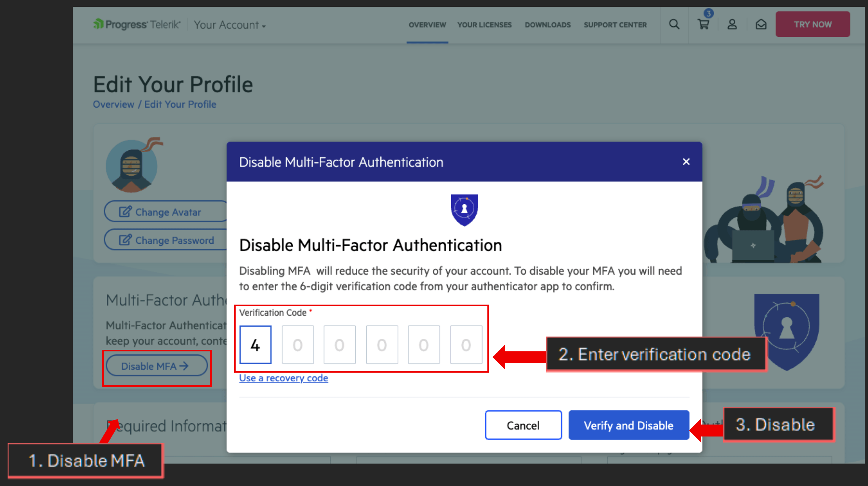
Task: Click the Verify and Disable button
Action: [x=629, y=425]
